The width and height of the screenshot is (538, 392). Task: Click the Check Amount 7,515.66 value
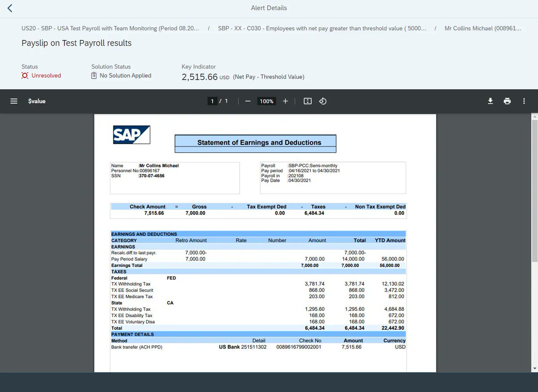click(154, 213)
